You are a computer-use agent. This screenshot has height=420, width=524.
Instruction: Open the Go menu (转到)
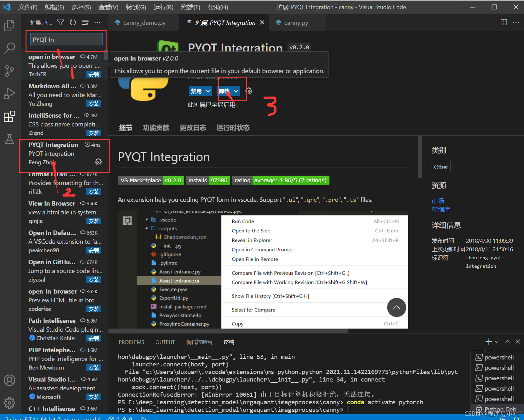[136, 7]
